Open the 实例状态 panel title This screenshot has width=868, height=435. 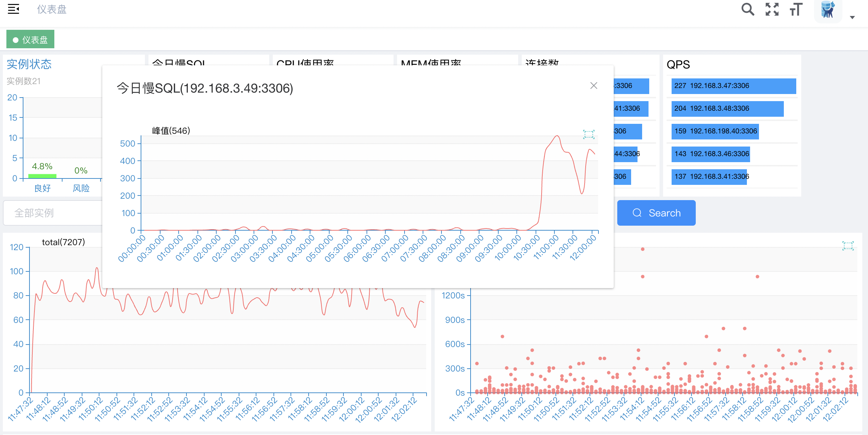[29, 64]
